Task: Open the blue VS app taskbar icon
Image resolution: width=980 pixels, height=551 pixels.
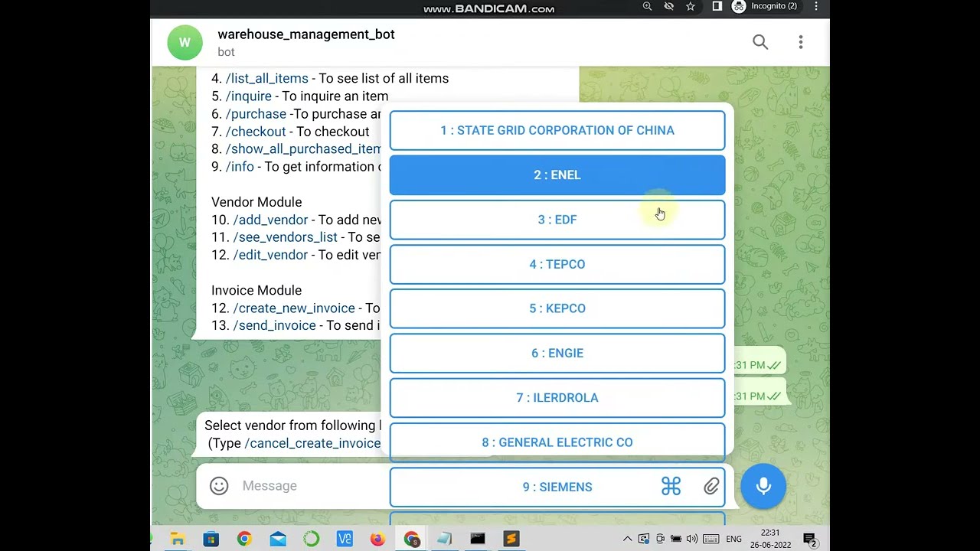Action: 345,540
